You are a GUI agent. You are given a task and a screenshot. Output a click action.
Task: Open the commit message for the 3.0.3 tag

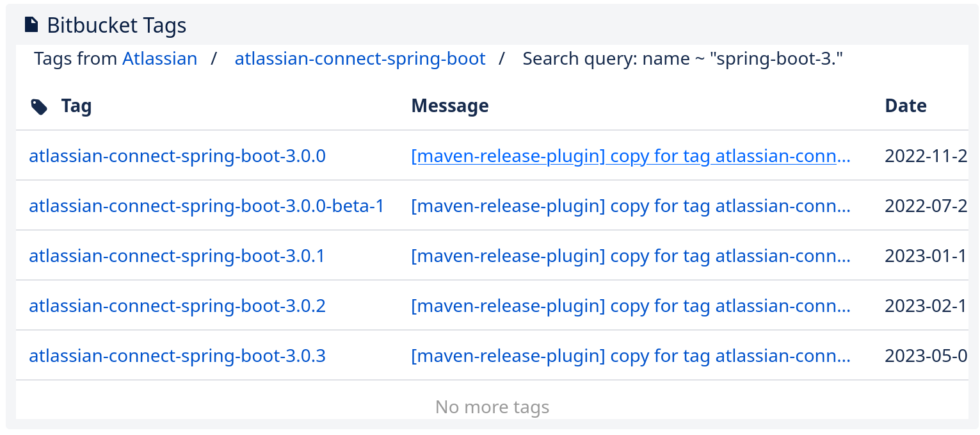coord(631,356)
